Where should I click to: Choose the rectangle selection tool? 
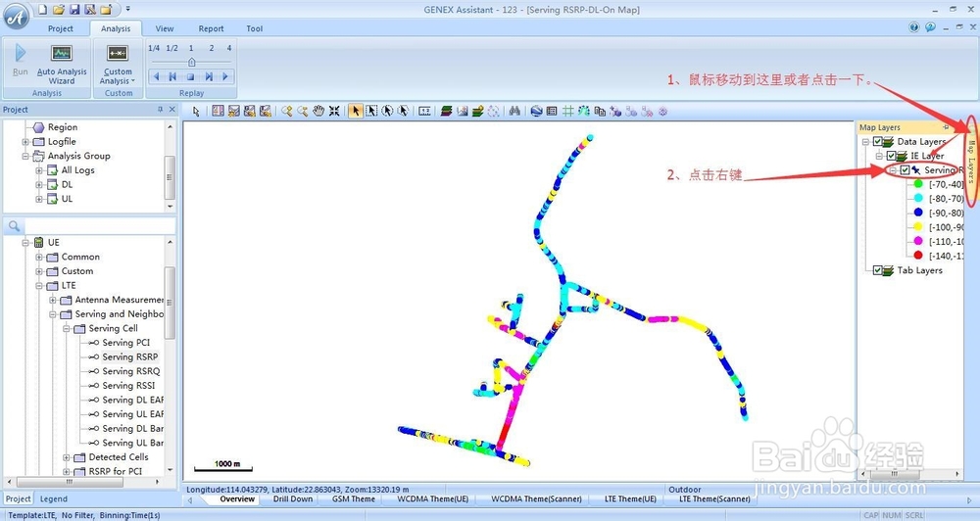[x=371, y=111]
